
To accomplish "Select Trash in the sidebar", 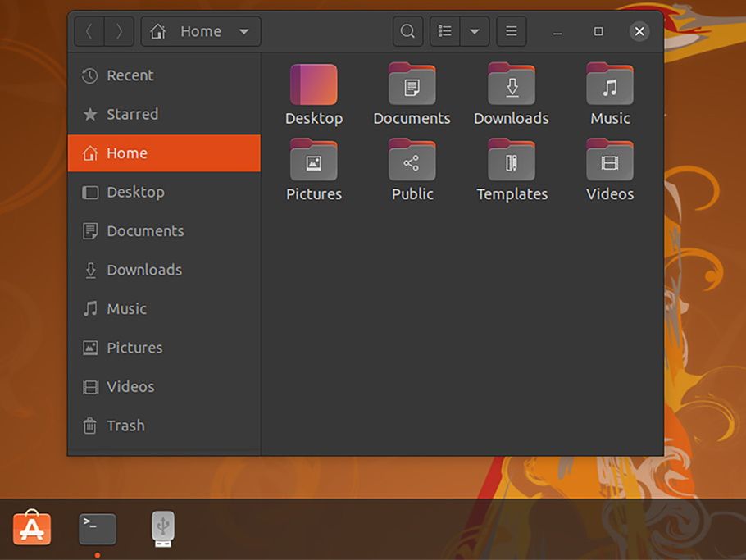I will click(x=125, y=426).
